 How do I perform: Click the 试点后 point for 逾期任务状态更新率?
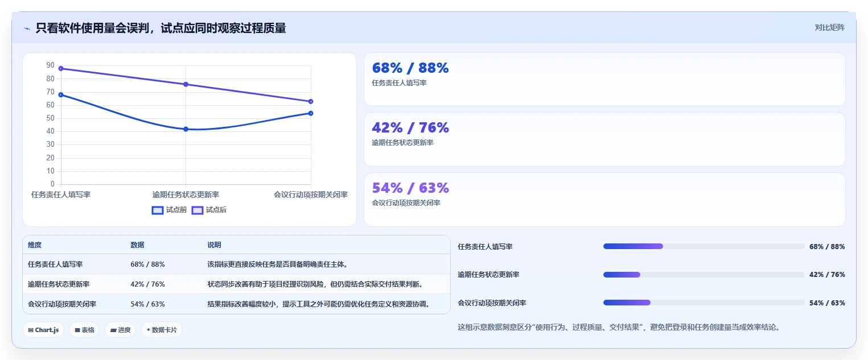coord(186,84)
